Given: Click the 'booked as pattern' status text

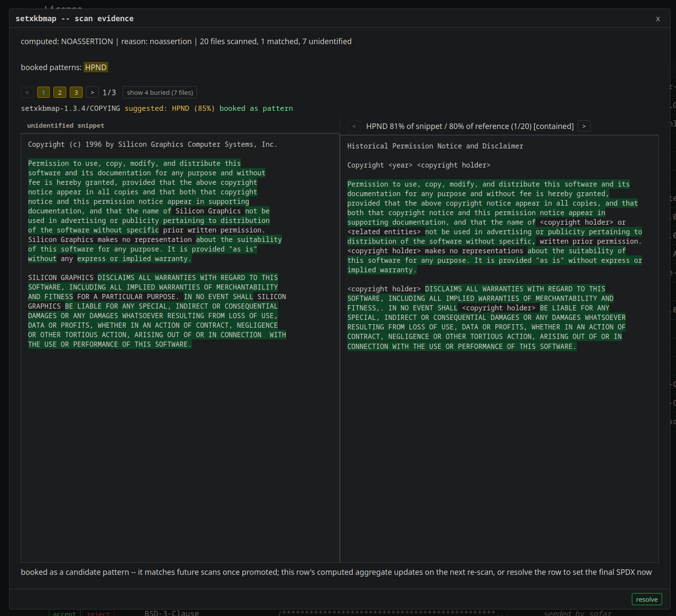Looking at the screenshot, I should tap(256, 108).
